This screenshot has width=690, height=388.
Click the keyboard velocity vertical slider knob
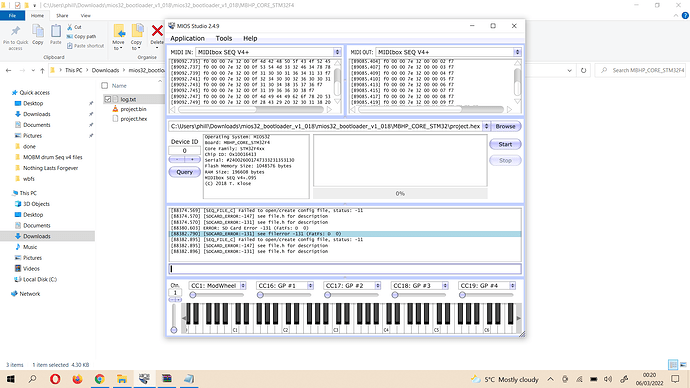[x=174, y=330]
